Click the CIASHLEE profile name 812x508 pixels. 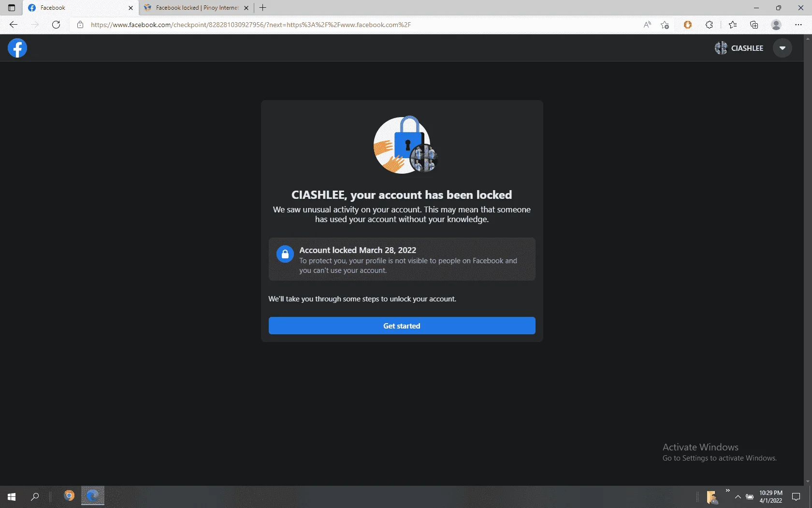(x=747, y=48)
